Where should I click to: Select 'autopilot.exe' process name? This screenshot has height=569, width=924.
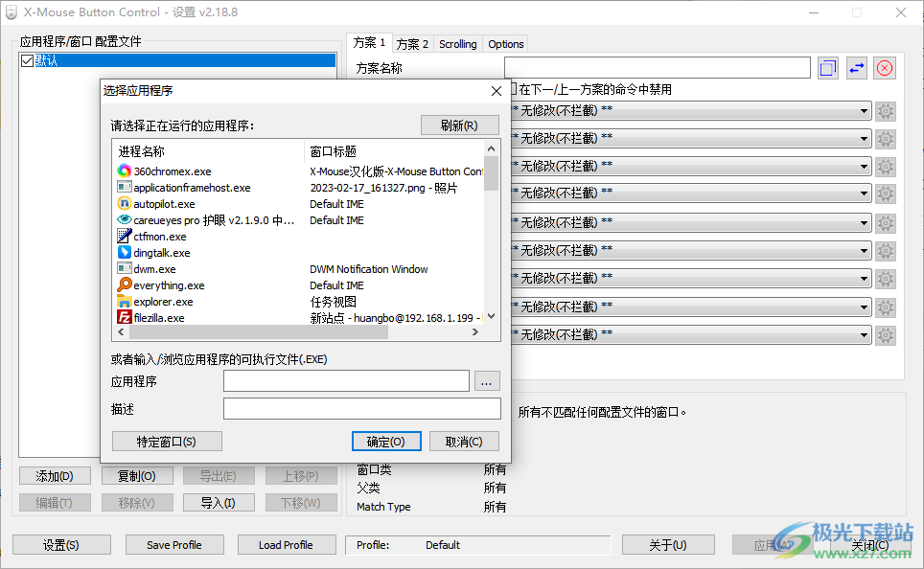pyautogui.click(x=165, y=204)
